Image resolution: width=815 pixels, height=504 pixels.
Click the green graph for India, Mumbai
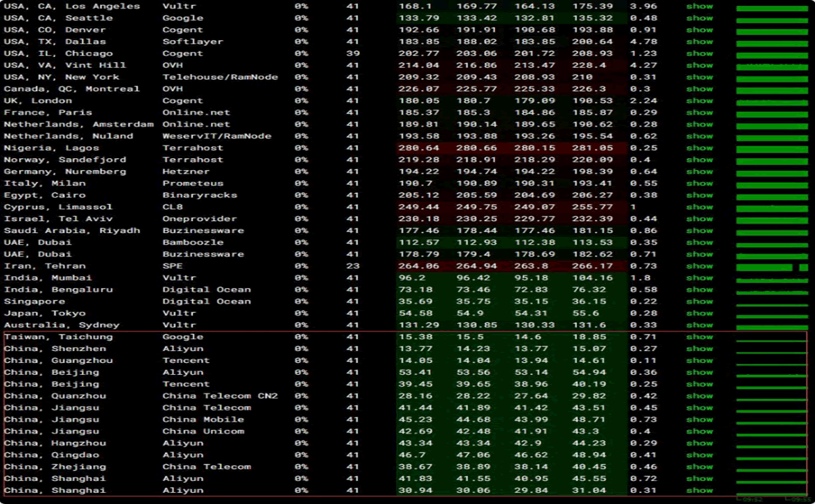(x=771, y=280)
